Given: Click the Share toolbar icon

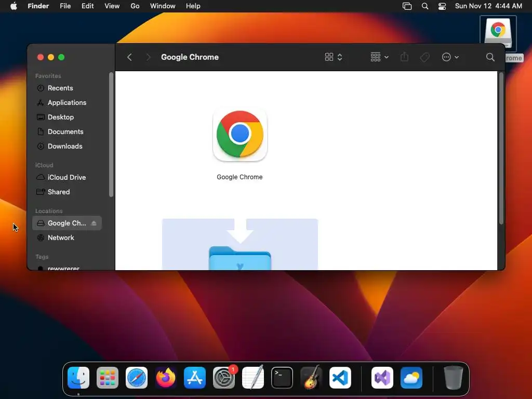Looking at the screenshot, I should tap(404, 57).
